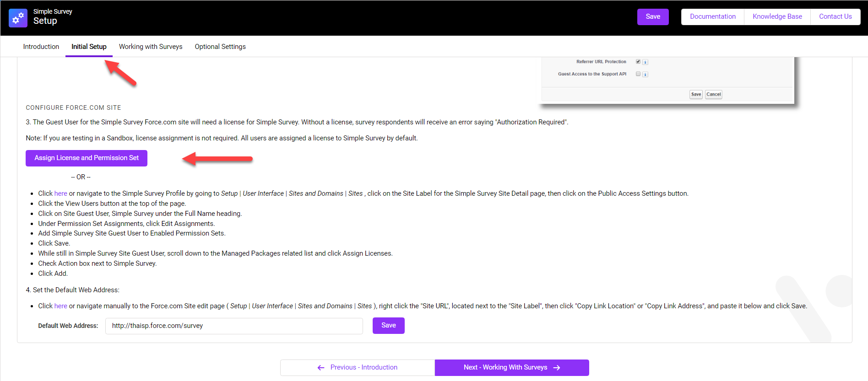Click the Contact Us button

click(835, 17)
